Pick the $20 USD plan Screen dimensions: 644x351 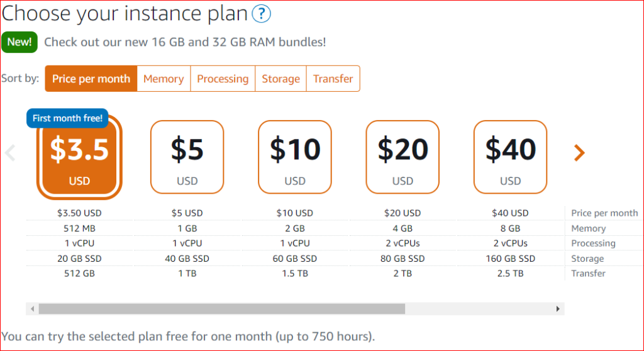click(402, 157)
